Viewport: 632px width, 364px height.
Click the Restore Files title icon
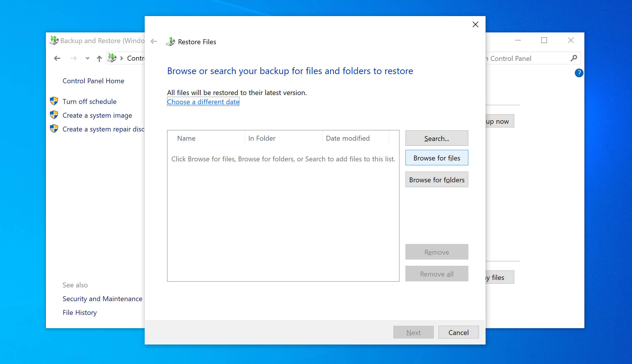tap(171, 42)
